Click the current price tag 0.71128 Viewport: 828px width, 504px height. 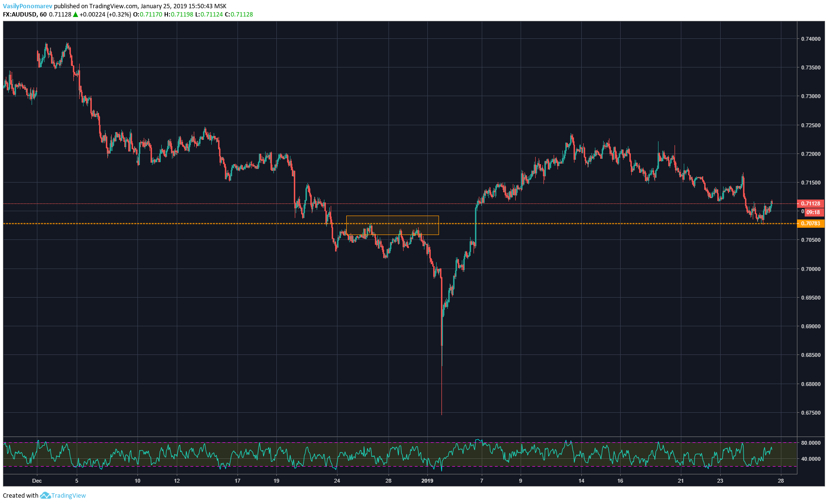pyautogui.click(x=811, y=203)
